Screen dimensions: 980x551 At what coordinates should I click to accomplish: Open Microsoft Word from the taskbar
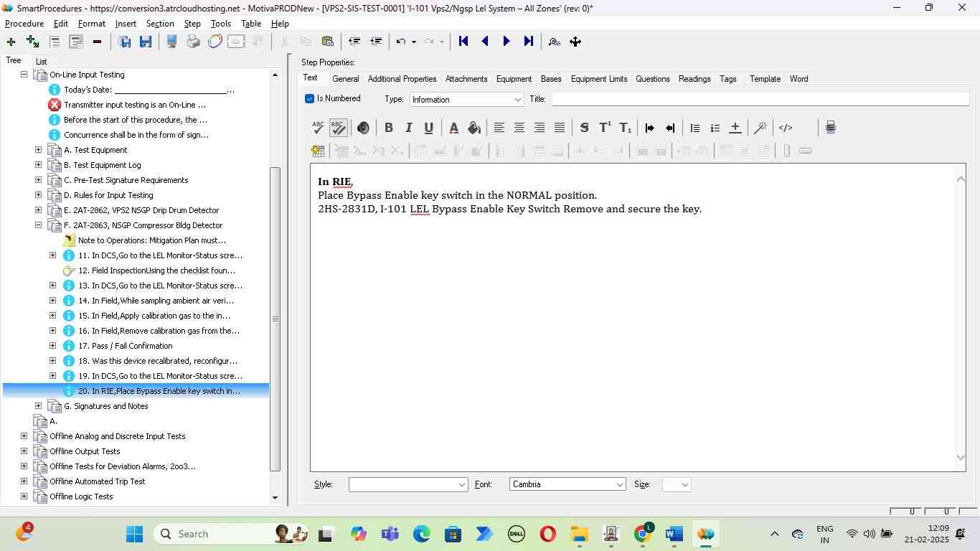[674, 534]
